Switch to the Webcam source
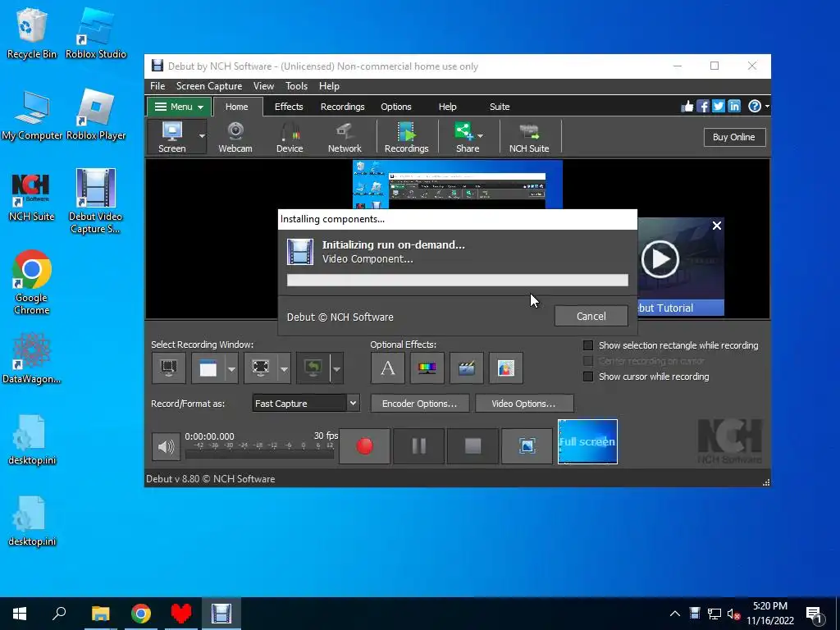Screen dimensions: 840x630 [x=235, y=137]
